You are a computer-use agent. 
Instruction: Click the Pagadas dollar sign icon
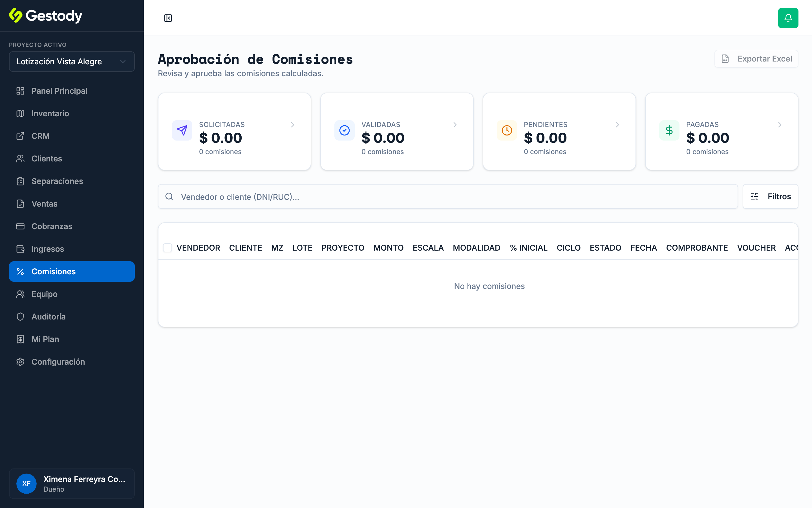coord(669,130)
